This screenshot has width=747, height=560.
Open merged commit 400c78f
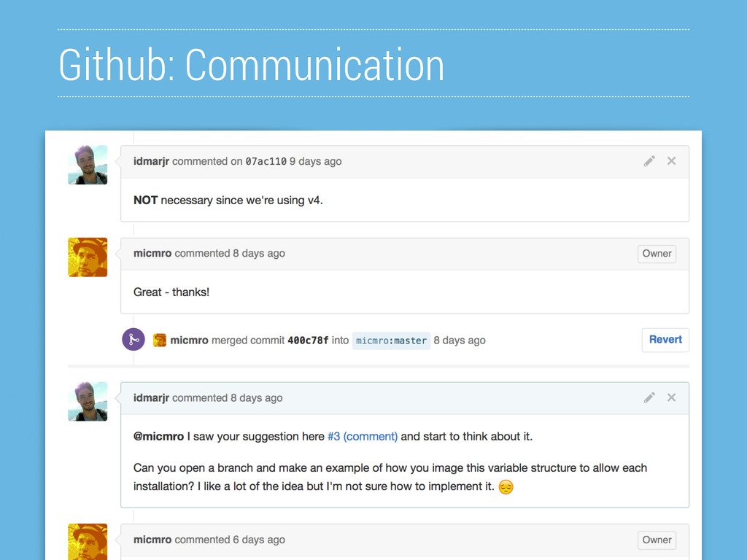point(308,341)
